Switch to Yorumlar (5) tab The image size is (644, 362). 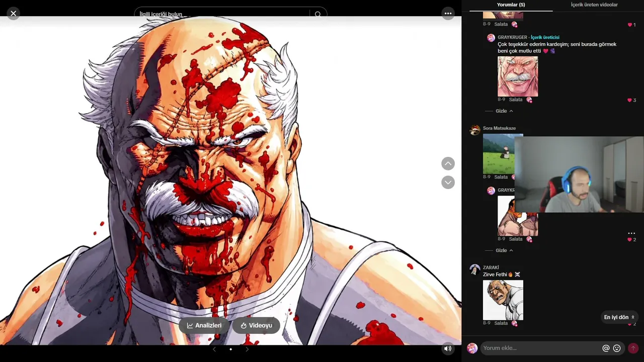point(511,5)
